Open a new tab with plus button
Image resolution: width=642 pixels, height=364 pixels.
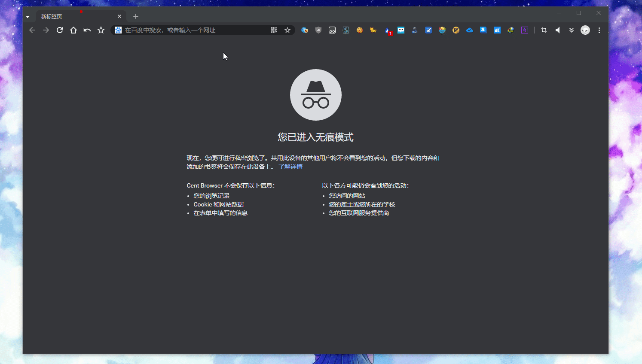coord(136,16)
